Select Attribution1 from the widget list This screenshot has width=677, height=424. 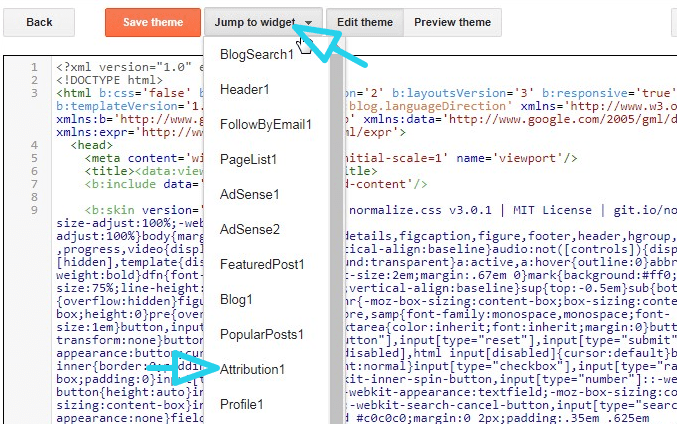253,370
